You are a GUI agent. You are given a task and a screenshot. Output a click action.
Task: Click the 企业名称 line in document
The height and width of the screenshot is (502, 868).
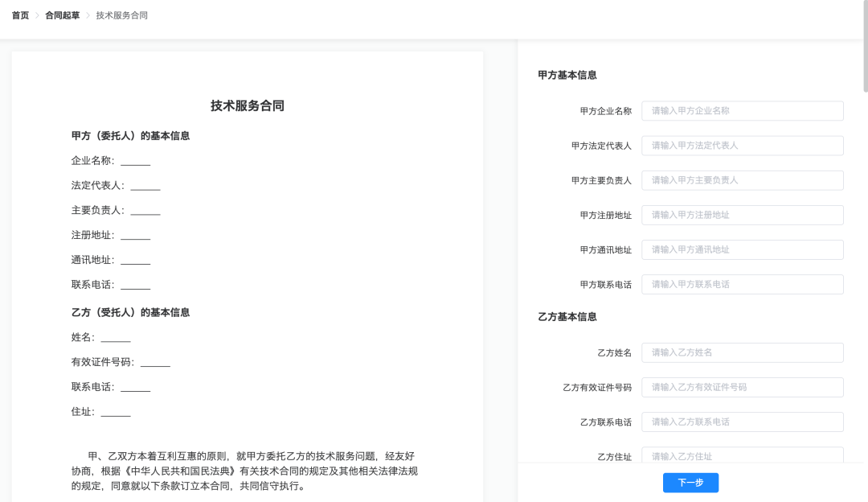click(x=111, y=161)
